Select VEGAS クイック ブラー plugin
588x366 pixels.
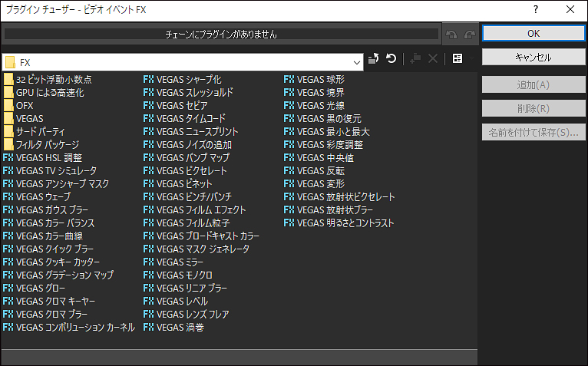[48, 249]
